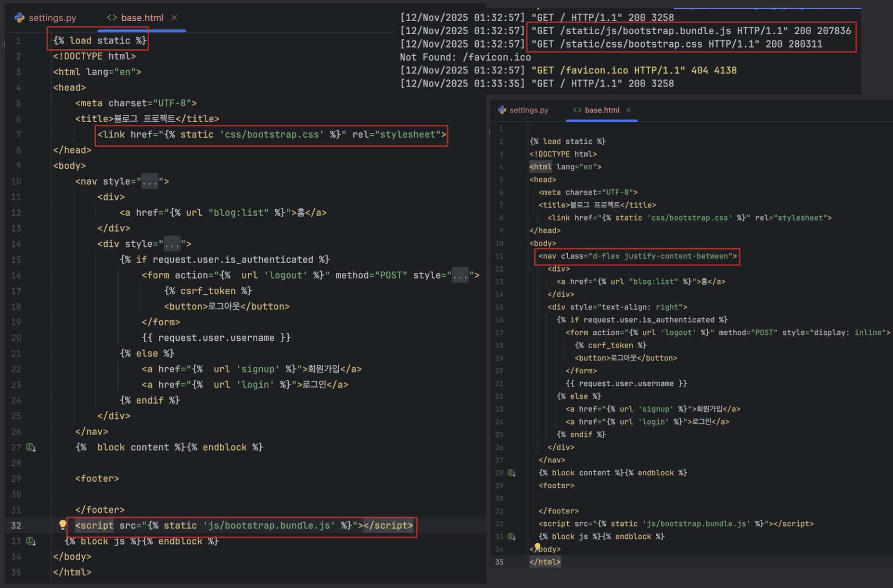Click bootstrap.css link tag in right editor
893x588 pixels.
coord(689,218)
